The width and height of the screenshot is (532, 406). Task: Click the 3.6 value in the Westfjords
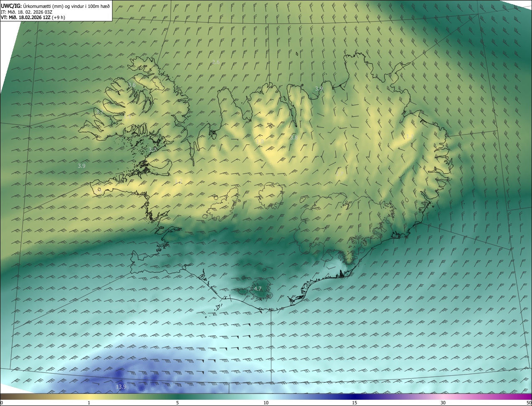click(x=132, y=85)
